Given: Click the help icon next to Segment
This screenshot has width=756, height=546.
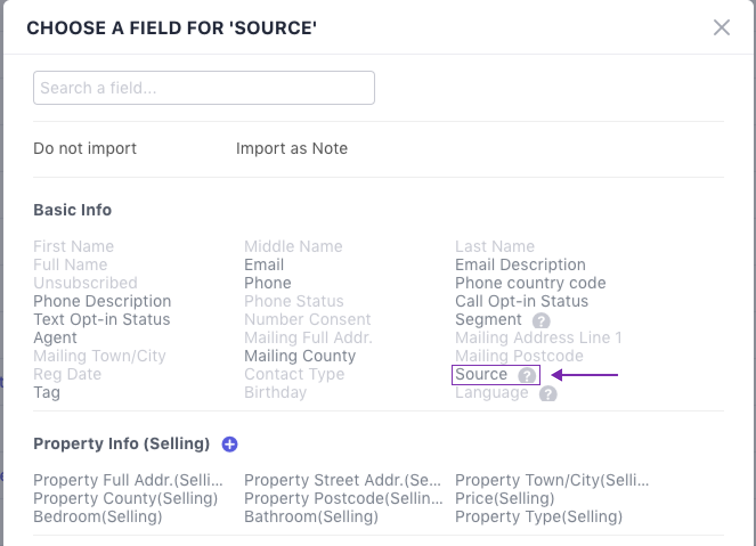Looking at the screenshot, I should (x=541, y=321).
